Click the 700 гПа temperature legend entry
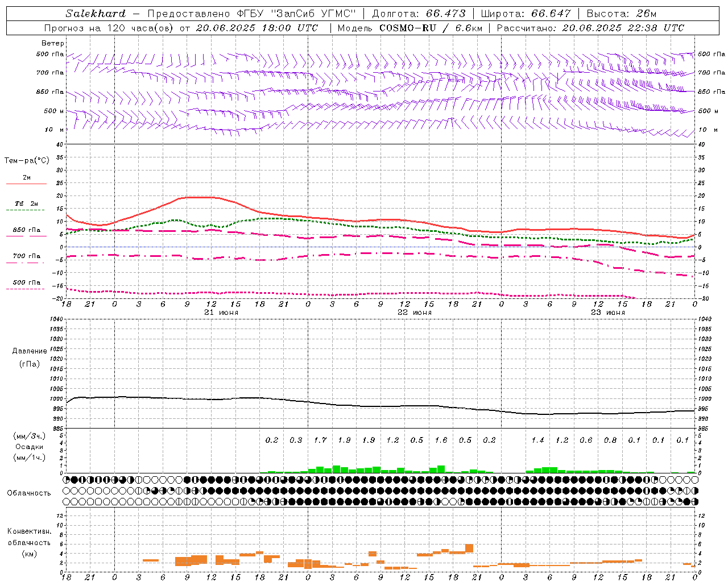Image resolution: width=728 pixels, height=582 pixels. click(x=27, y=256)
